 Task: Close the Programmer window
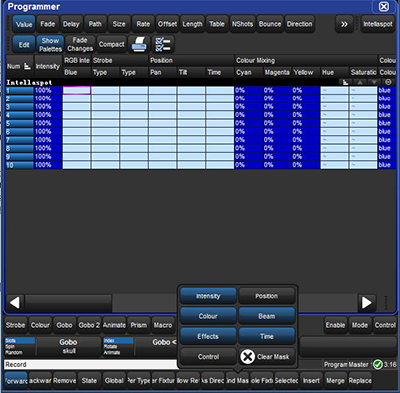coord(384,7)
